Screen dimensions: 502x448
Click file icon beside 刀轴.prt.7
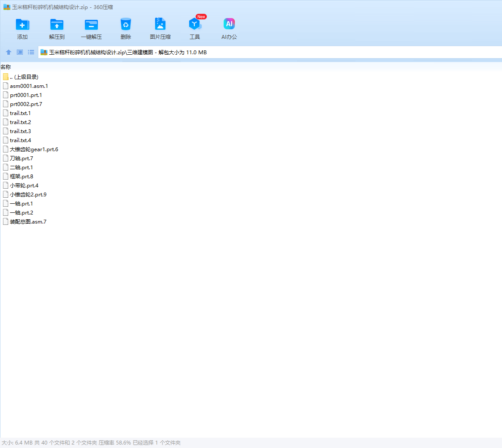click(x=6, y=158)
